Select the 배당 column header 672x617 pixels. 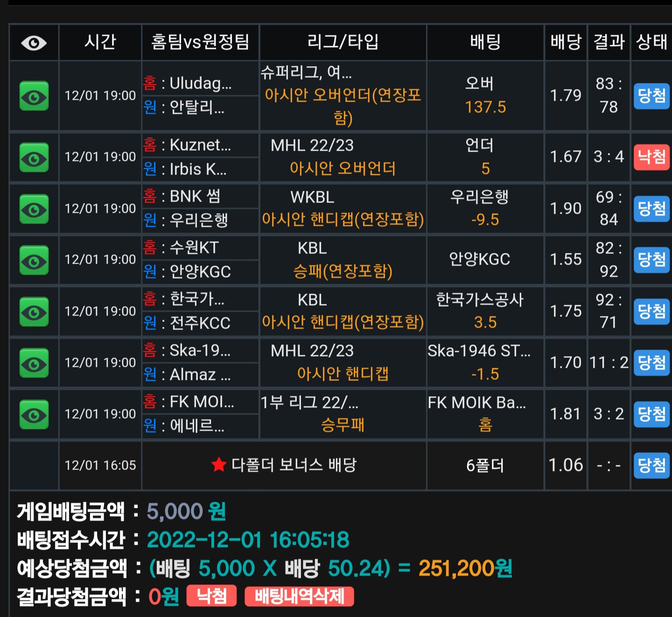(x=566, y=42)
